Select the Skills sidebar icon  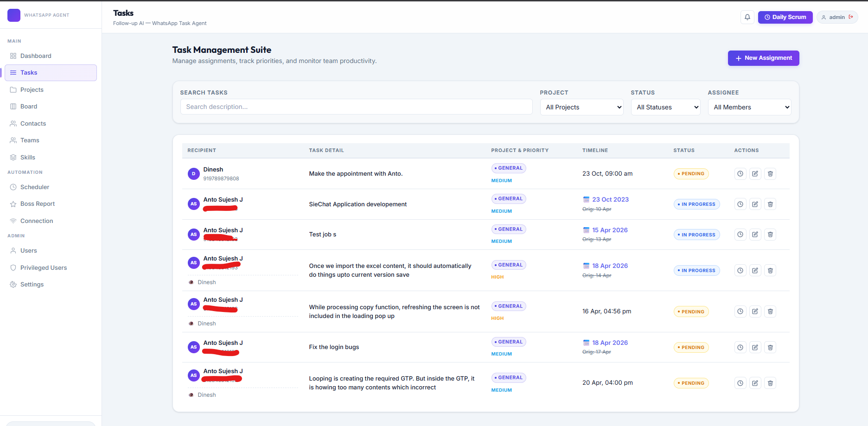tap(13, 157)
